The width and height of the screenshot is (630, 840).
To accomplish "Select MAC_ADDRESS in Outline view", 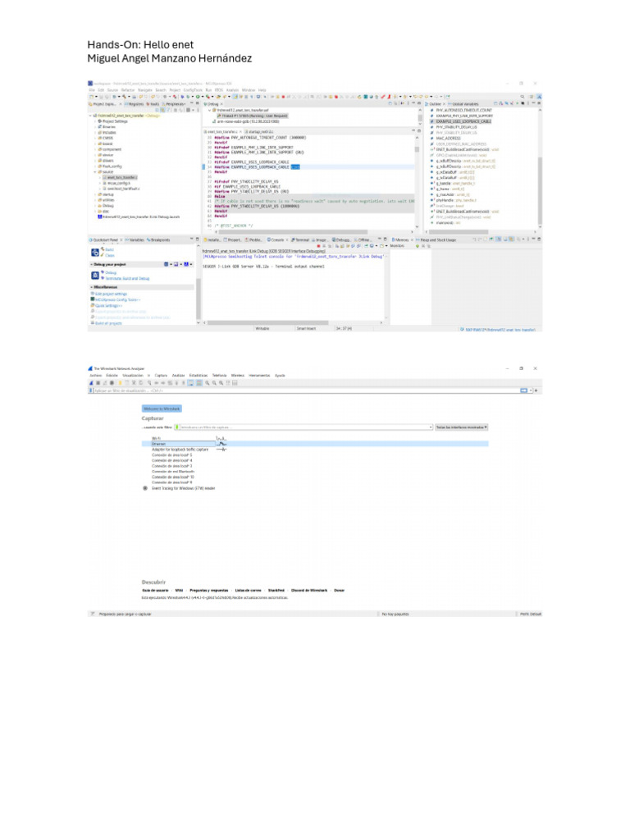I will click(448, 138).
